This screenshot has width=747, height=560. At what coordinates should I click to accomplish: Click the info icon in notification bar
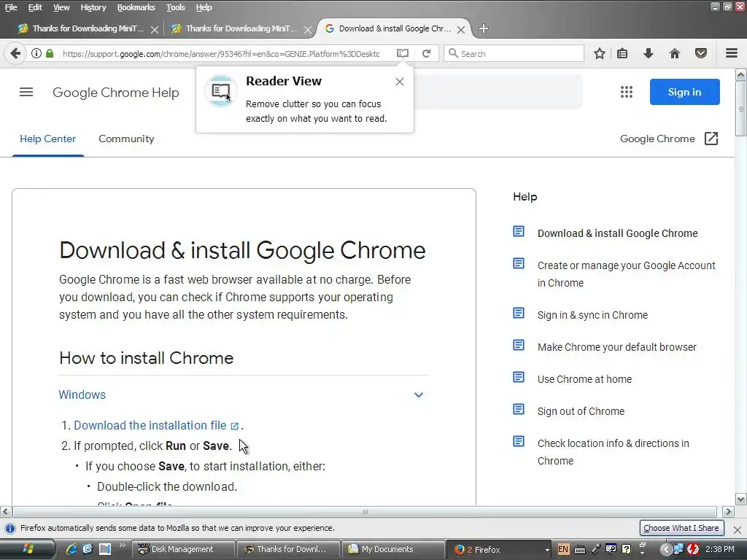pyautogui.click(x=10, y=528)
